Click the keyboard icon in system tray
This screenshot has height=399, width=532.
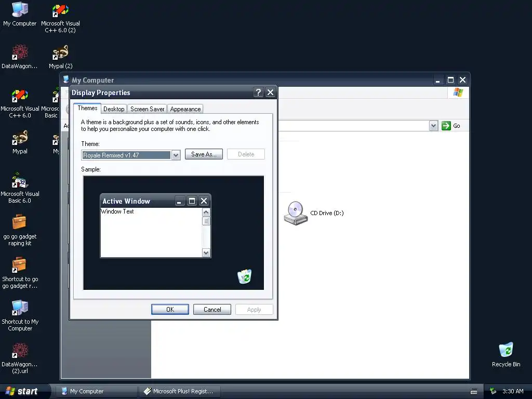coord(474,391)
